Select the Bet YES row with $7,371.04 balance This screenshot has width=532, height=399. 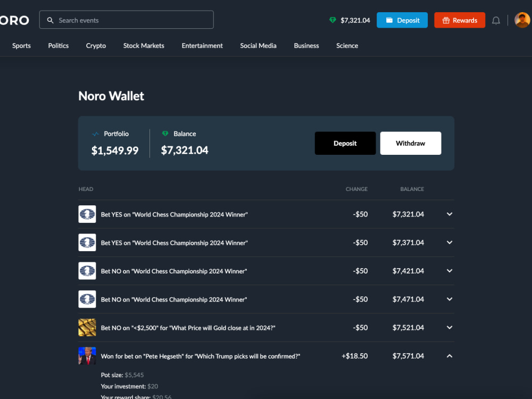click(x=174, y=243)
